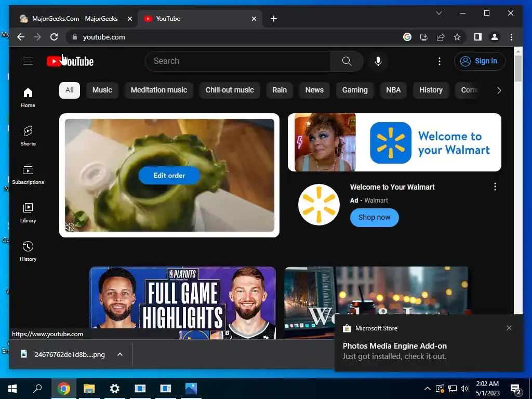Open Welcome to Your Walmart title
Screen dimensions: 532x399
[392, 187]
